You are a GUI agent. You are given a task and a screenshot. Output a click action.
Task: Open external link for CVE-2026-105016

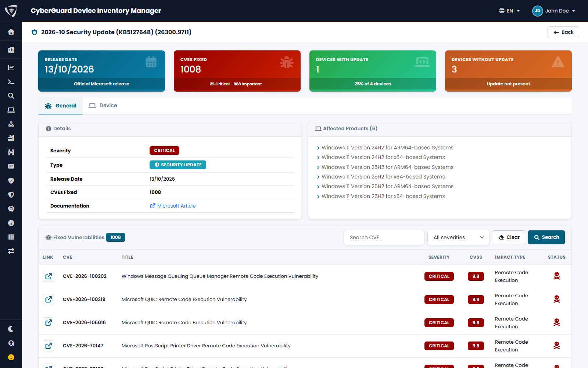coord(49,323)
